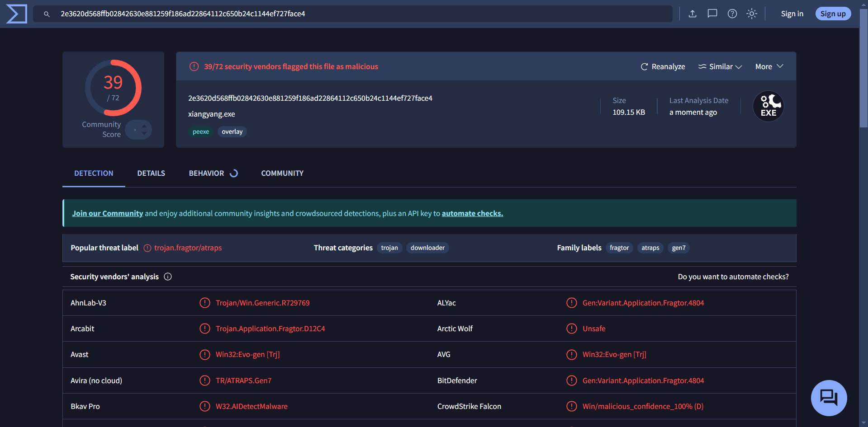This screenshot has width=868, height=427.
Task: Click the alert icon in the AhnLab-V3 row
Action: pyautogui.click(x=205, y=303)
